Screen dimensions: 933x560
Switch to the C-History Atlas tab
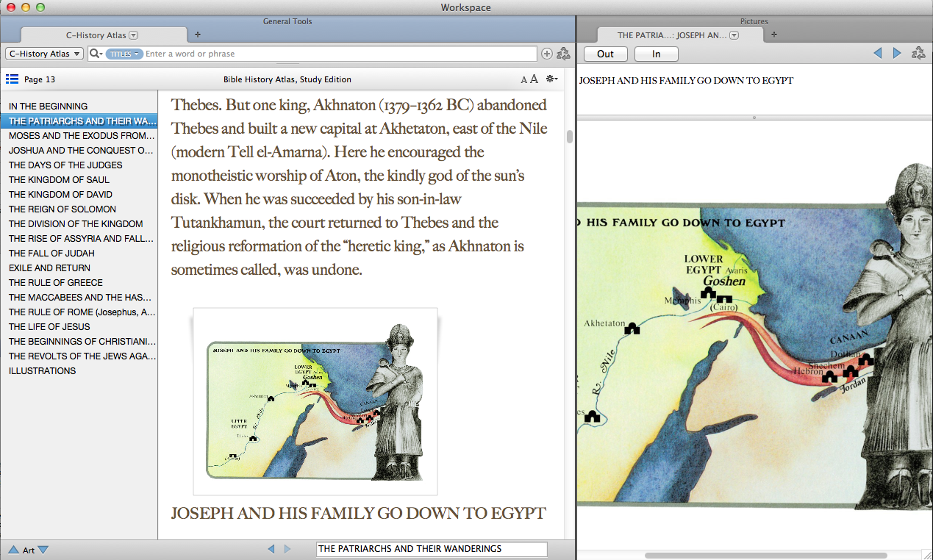(104, 35)
